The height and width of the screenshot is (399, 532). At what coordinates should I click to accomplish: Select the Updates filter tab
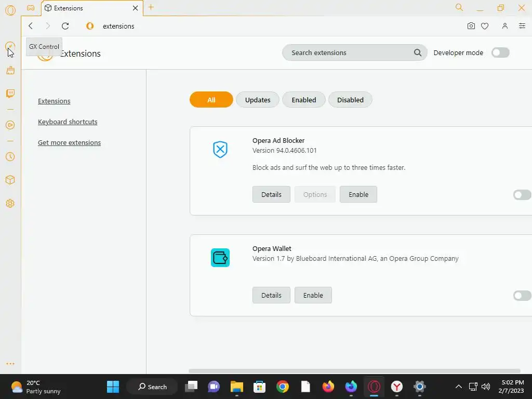[x=258, y=100]
